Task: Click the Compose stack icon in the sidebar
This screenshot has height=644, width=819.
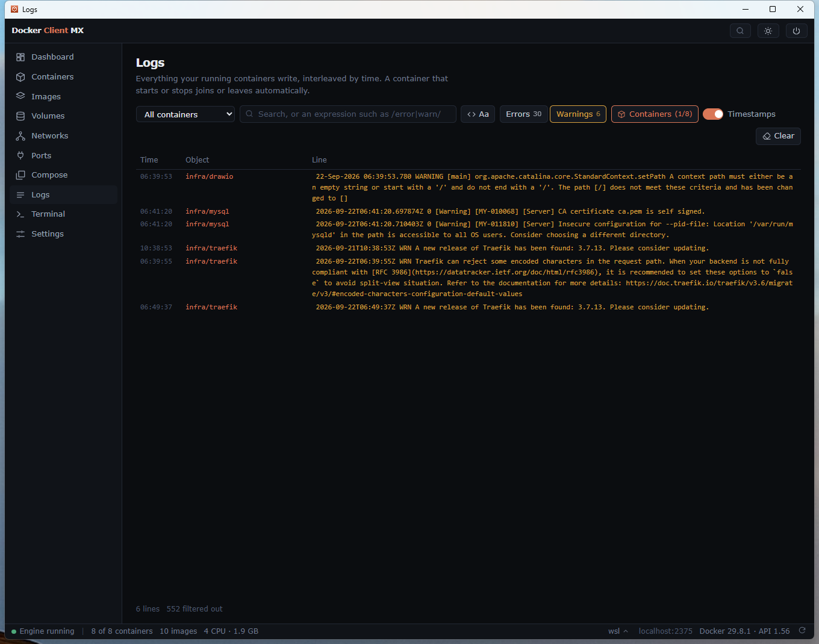Action: (20, 175)
